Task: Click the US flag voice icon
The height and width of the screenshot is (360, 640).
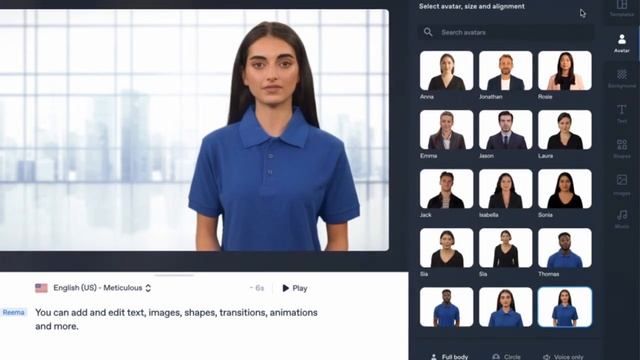Action: [x=41, y=288]
